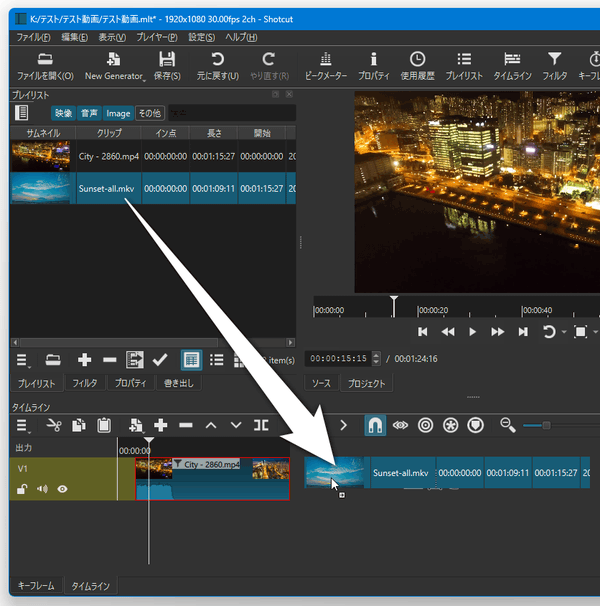Image resolution: width=600 pixels, height=606 pixels.
Task: Click the timecode spinner arrows
Action: [x=376, y=359]
